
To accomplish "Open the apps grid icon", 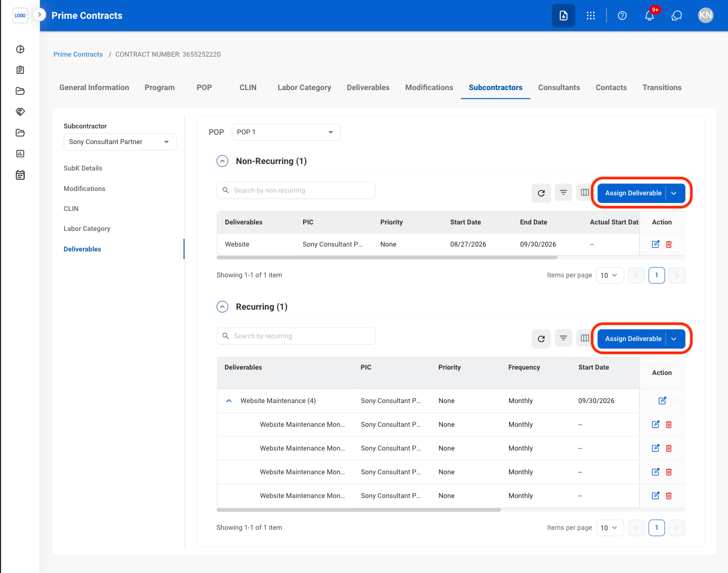I will coord(591,16).
